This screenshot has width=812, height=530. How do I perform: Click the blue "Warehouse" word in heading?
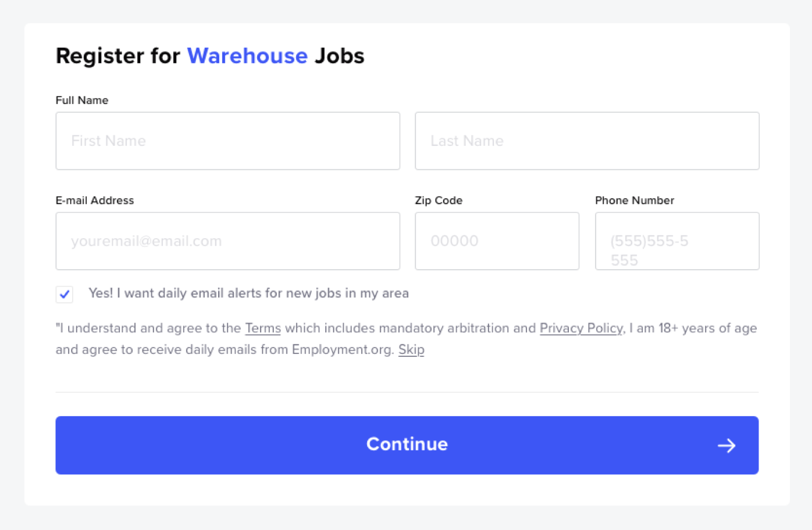(247, 56)
